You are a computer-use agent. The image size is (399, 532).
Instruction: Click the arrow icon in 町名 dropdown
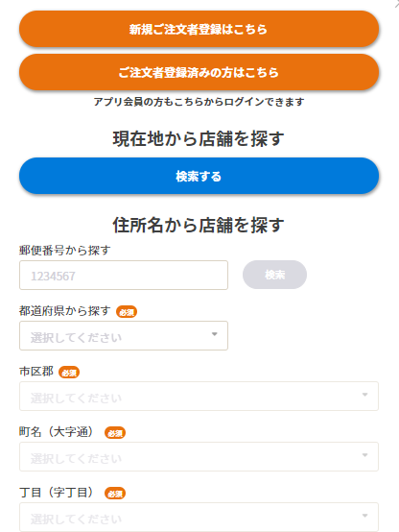tap(364, 455)
